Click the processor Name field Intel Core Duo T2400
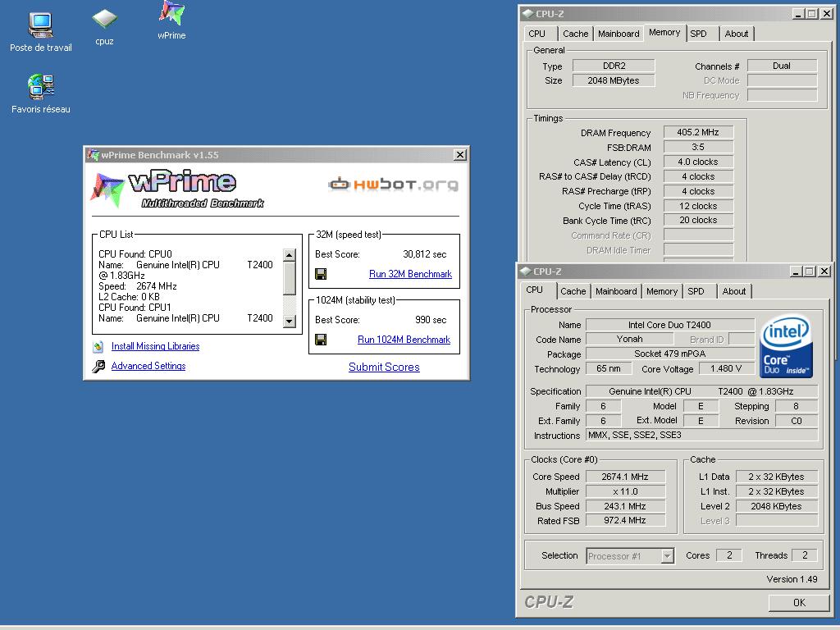Viewport: 840px width, 630px height. point(669,325)
